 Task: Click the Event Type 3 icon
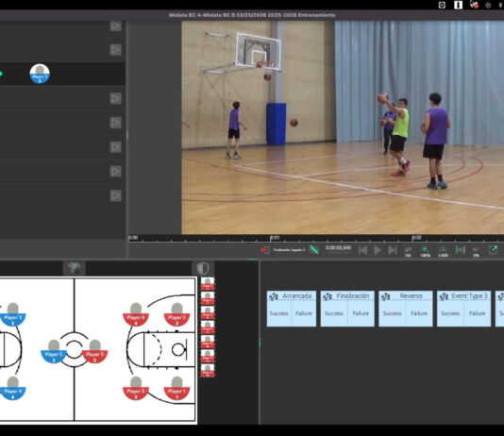pyautogui.click(x=444, y=296)
